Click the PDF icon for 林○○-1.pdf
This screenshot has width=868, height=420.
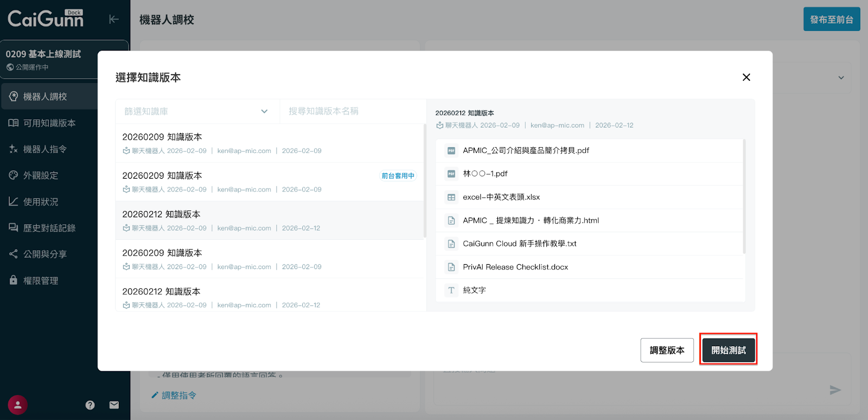point(451,174)
